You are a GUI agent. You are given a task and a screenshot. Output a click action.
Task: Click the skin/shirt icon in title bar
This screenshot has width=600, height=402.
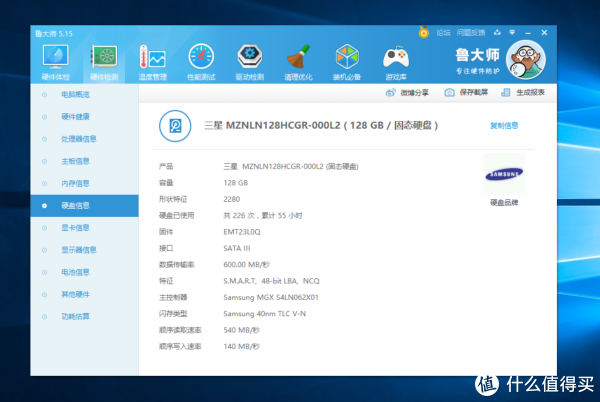coord(497,33)
